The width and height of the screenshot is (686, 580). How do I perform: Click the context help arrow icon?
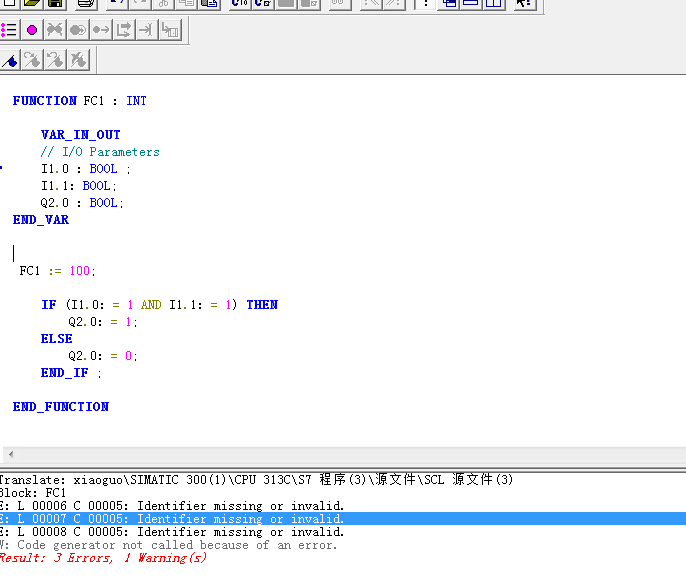point(524,3)
